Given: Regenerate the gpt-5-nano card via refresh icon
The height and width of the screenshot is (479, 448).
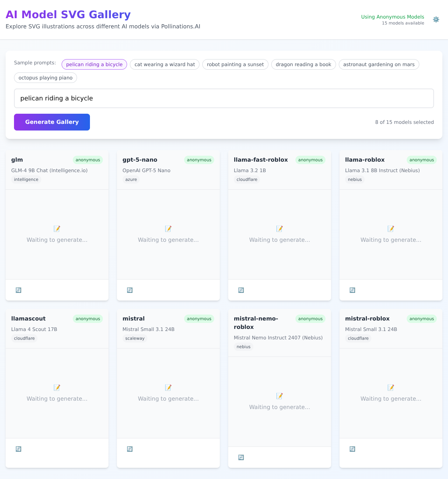Looking at the screenshot, I should (x=130, y=290).
